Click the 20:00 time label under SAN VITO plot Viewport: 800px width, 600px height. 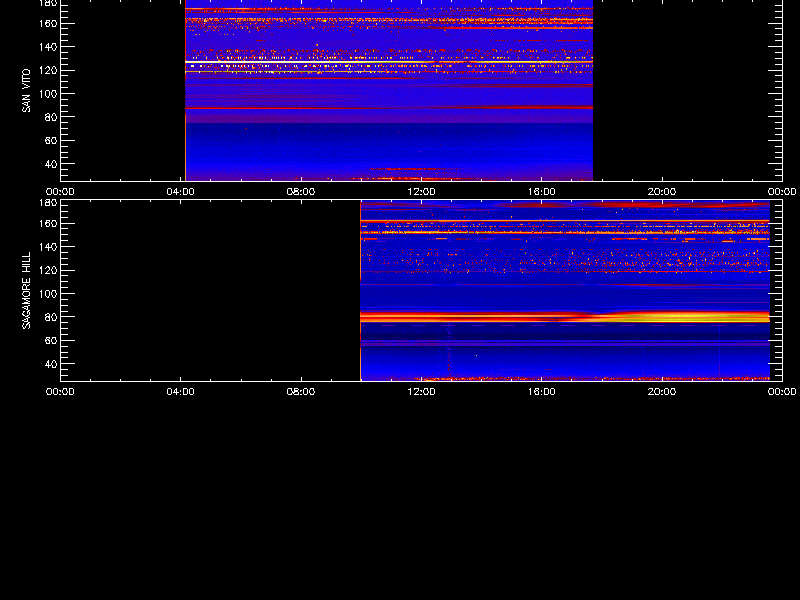[x=662, y=192]
